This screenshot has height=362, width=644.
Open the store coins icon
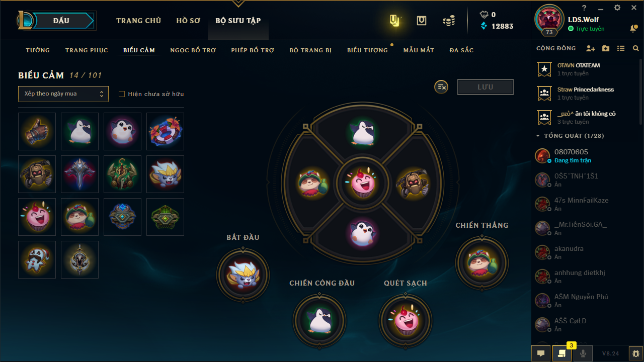pyautogui.click(x=449, y=21)
